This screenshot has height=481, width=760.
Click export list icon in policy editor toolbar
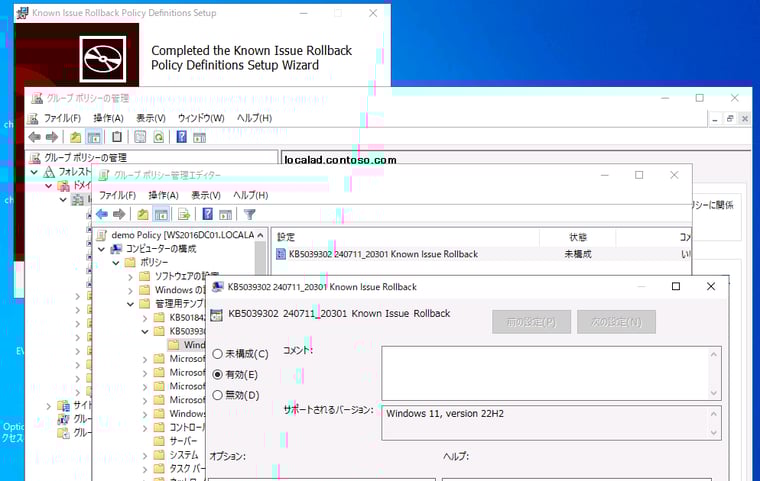pyautogui.click(x=184, y=214)
